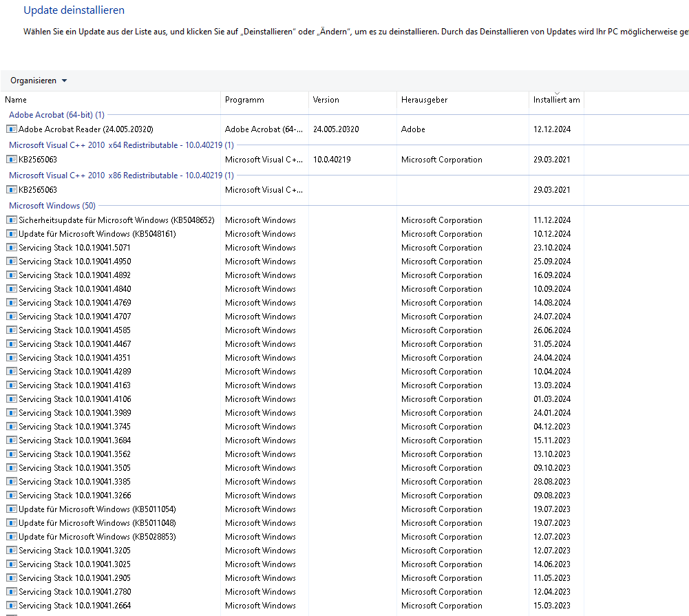Click icon of Servicing Stack 10.0.19041.4289
The image size is (689, 616).
tap(12, 371)
